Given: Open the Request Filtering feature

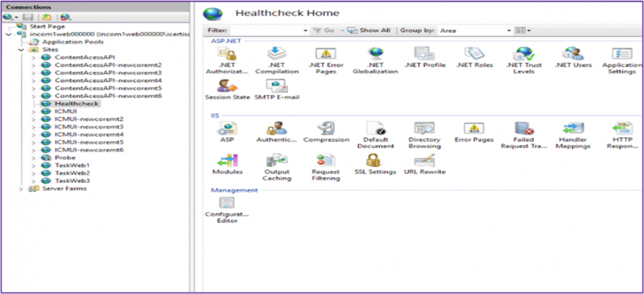Looking at the screenshot, I should pyautogui.click(x=326, y=167).
